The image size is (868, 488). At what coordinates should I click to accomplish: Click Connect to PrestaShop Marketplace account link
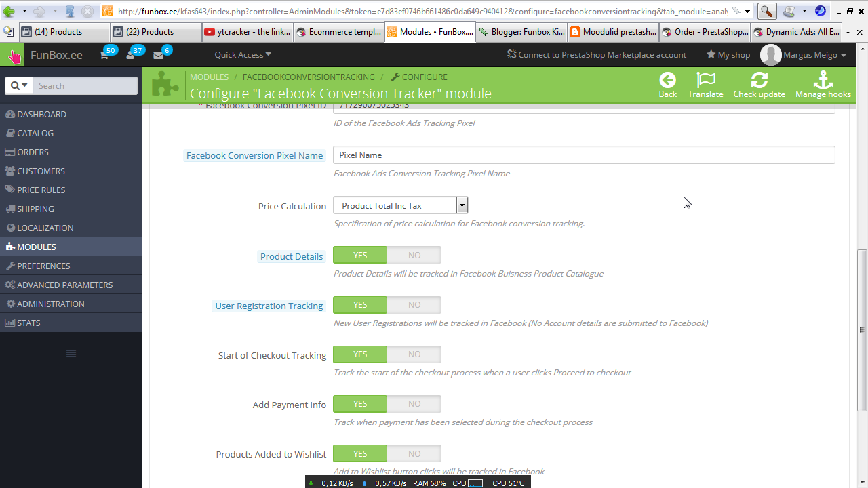click(x=597, y=55)
